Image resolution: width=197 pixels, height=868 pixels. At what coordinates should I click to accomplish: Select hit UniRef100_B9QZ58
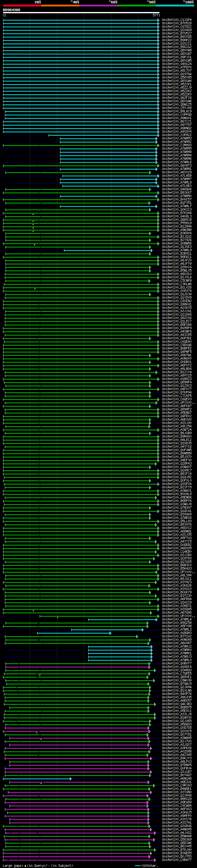pos(177,623)
